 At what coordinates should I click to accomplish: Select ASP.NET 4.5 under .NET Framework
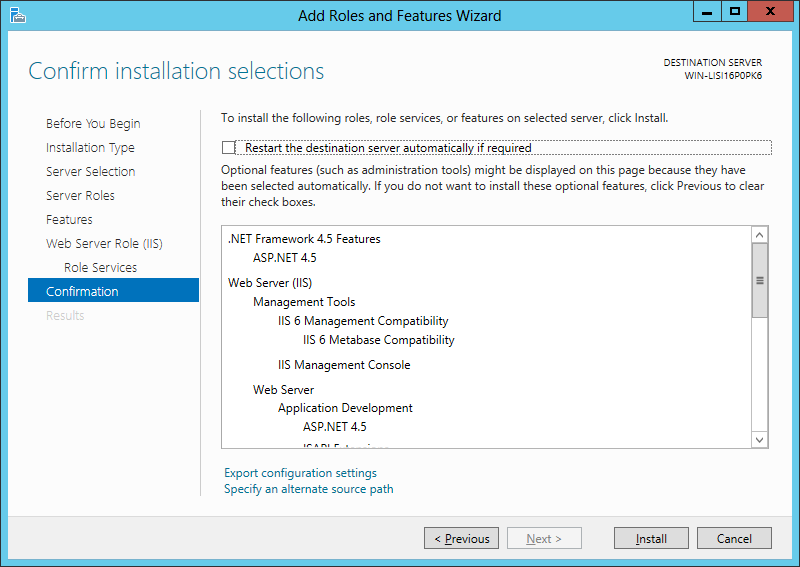[285, 258]
